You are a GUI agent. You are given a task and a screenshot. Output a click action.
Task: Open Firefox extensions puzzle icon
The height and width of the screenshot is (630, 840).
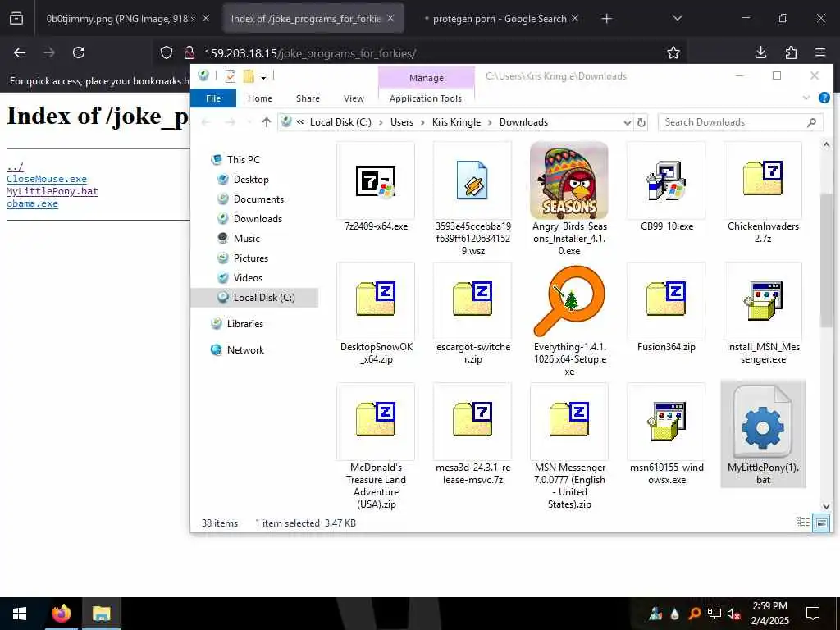(791, 52)
